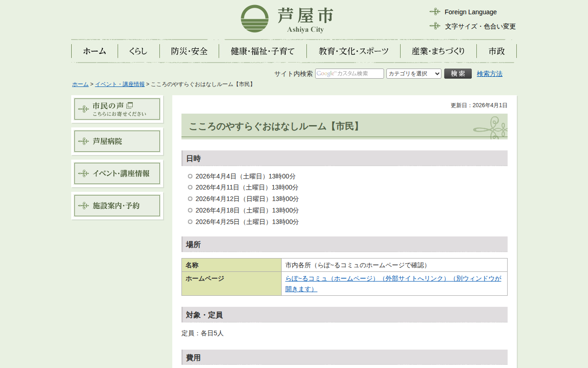Open the カテゴリを選択 dropdown
Screen dimensions: 588x368
coord(413,74)
